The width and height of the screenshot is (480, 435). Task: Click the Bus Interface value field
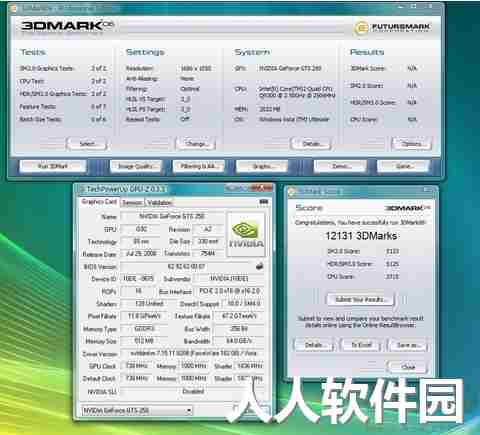(230, 291)
